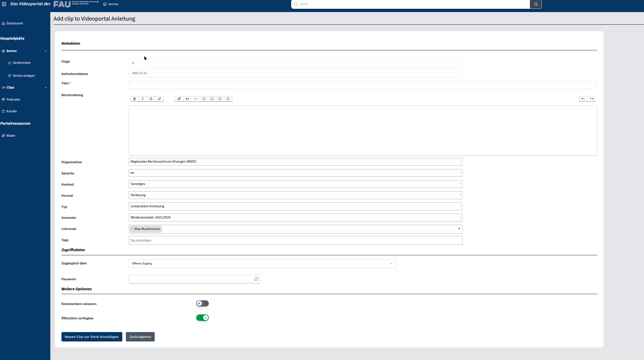Click into the Titel input field
The width and height of the screenshot is (644, 360).
(363, 85)
